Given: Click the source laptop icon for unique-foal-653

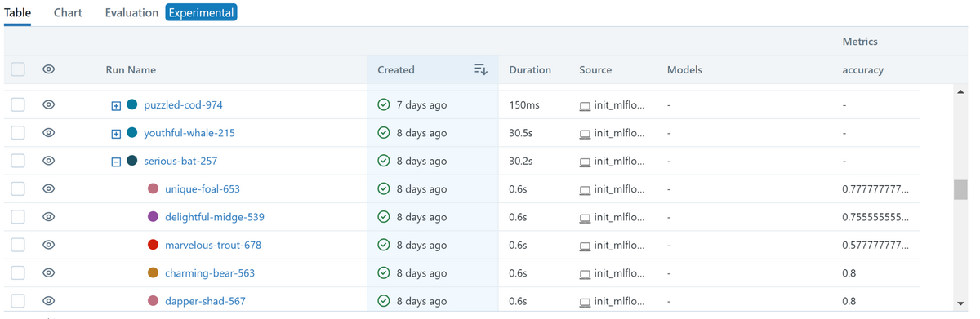Looking at the screenshot, I should [585, 189].
